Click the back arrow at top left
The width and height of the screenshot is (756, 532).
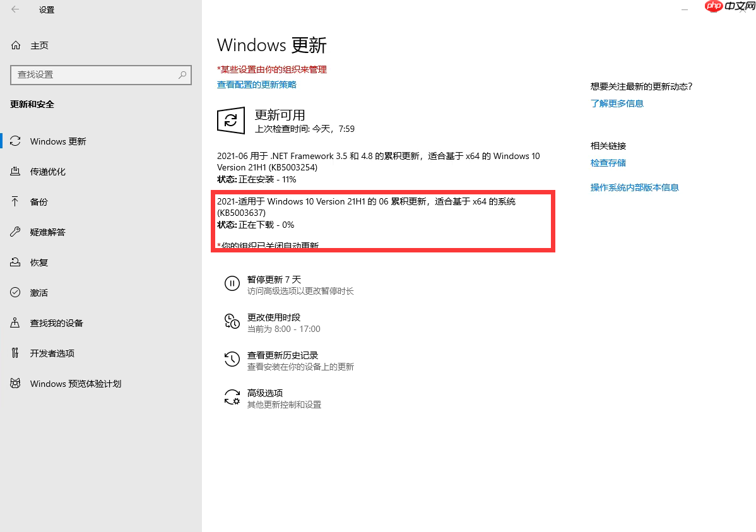tap(14, 9)
